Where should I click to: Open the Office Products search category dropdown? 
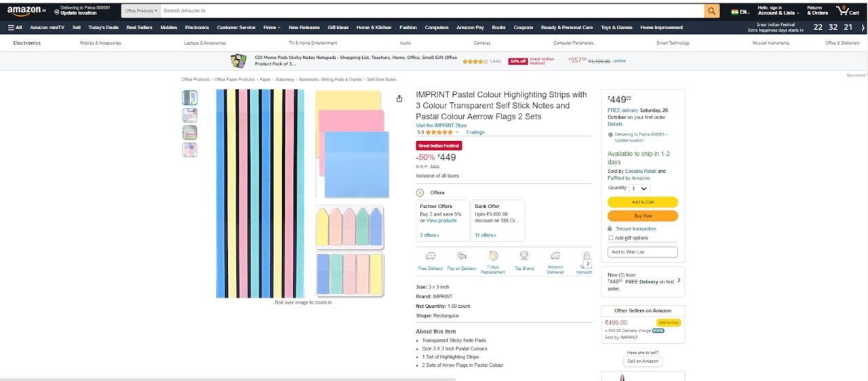(x=141, y=11)
